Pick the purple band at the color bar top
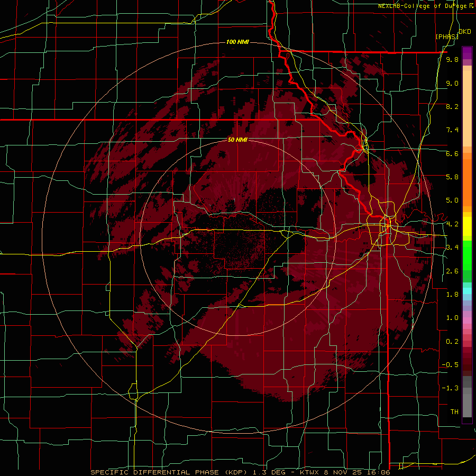 point(467,53)
